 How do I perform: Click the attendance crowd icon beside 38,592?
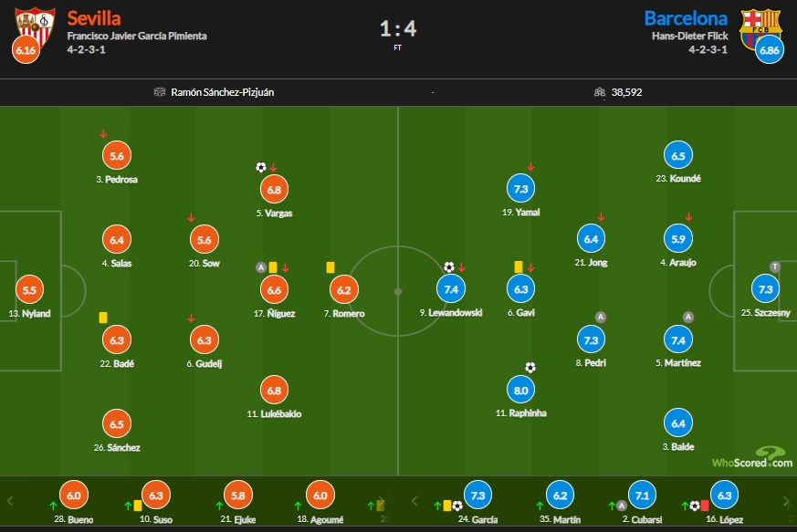(x=600, y=92)
